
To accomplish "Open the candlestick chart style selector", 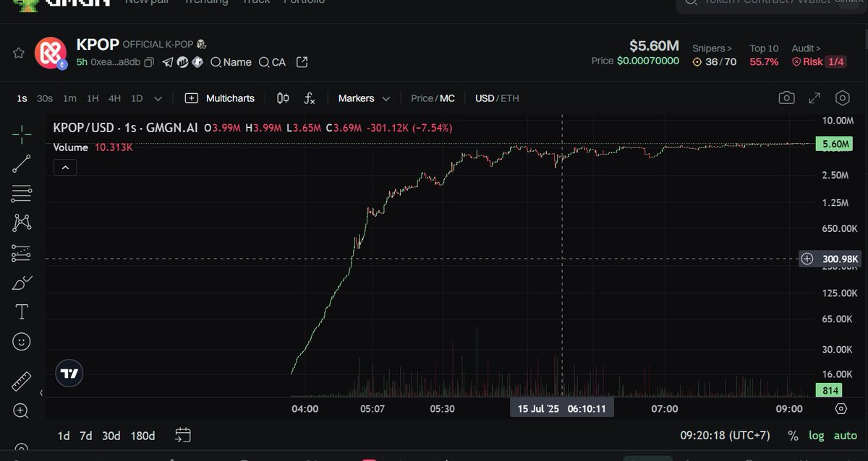I will [283, 98].
